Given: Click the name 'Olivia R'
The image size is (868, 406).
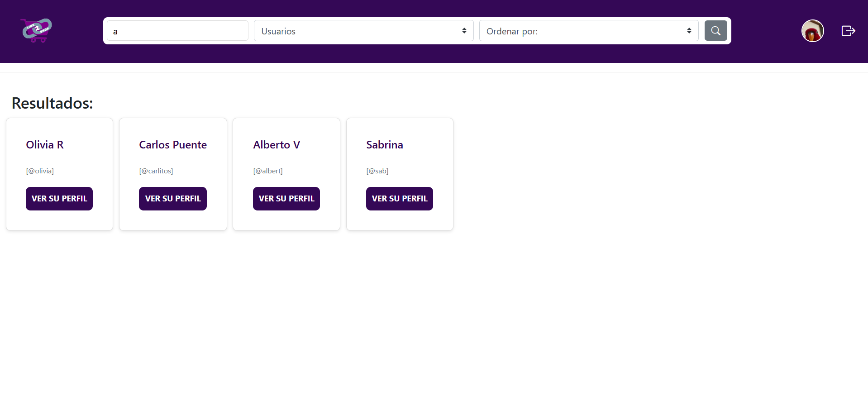Looking at the screenshot, I should (45, 145).
